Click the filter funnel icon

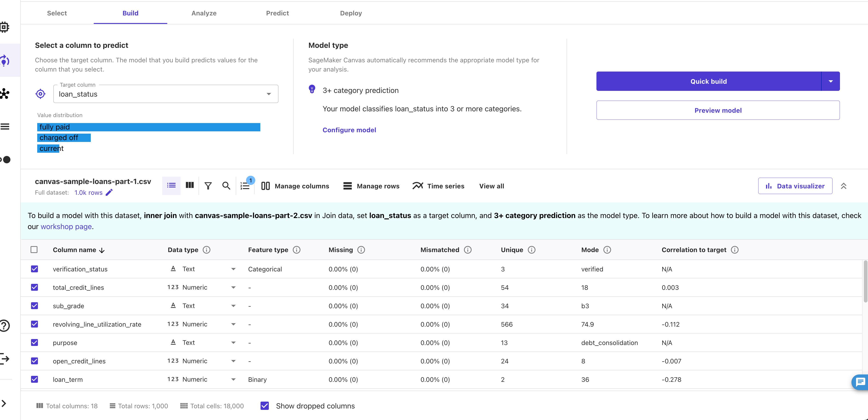tap(208, 186)
